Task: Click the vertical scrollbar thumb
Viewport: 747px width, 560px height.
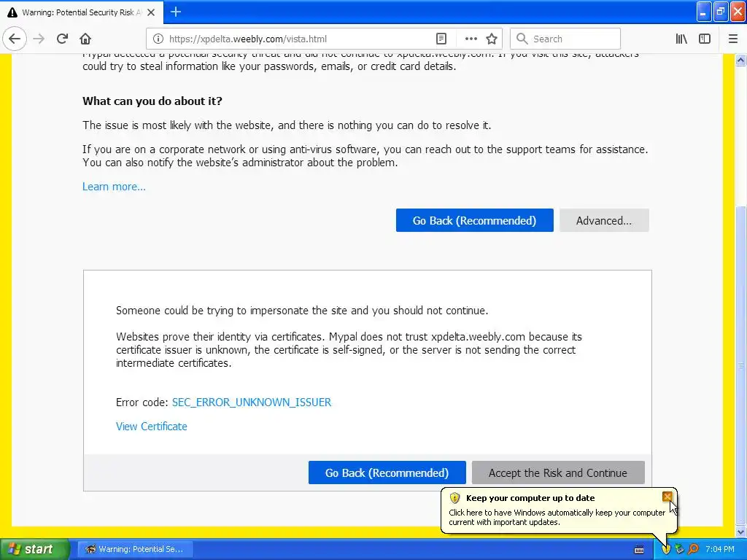Action: pos(740,365)
